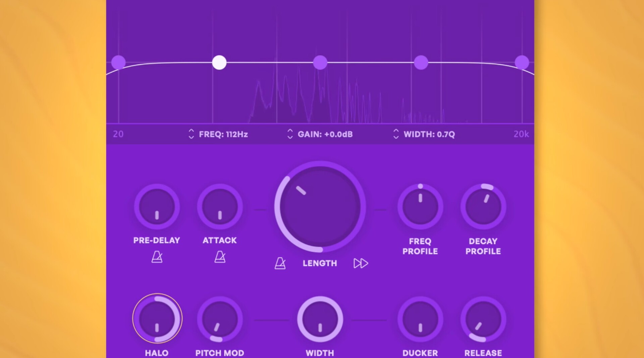This screenshot has width=644, height=358.
Task: Select the highlighted white EQ node
Action: point(219,62)
